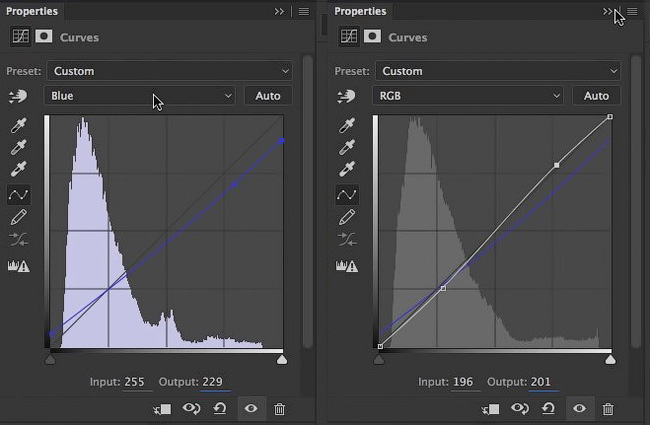The height and width of the screenshot is (425, 650).
Task: Select on-image adjustment tool in left panel
Action: [18, 96]
